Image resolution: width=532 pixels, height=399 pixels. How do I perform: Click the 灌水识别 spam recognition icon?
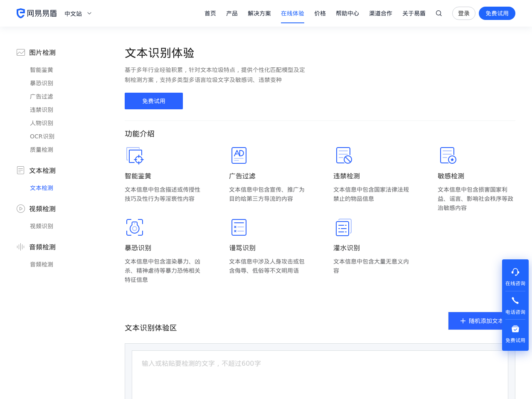pyautogui.click(x=343, y=227)
